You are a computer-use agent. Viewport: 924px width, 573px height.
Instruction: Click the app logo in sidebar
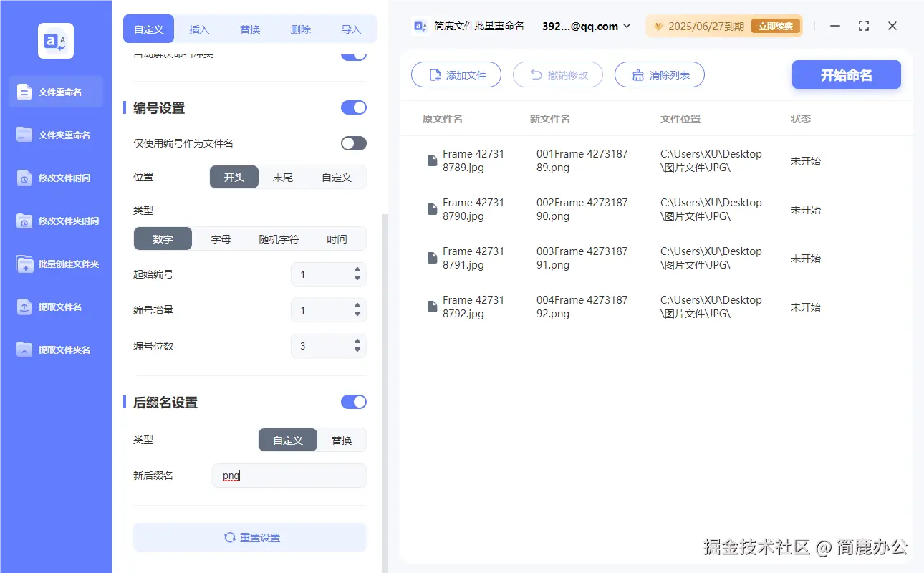point(56,41)
